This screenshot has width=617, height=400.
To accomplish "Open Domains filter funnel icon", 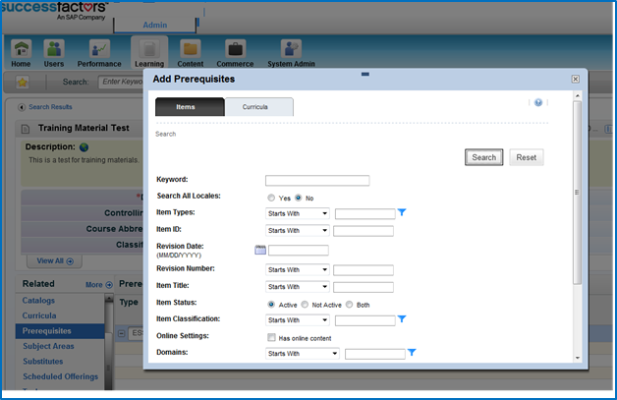I will click(x=412, y=352).
